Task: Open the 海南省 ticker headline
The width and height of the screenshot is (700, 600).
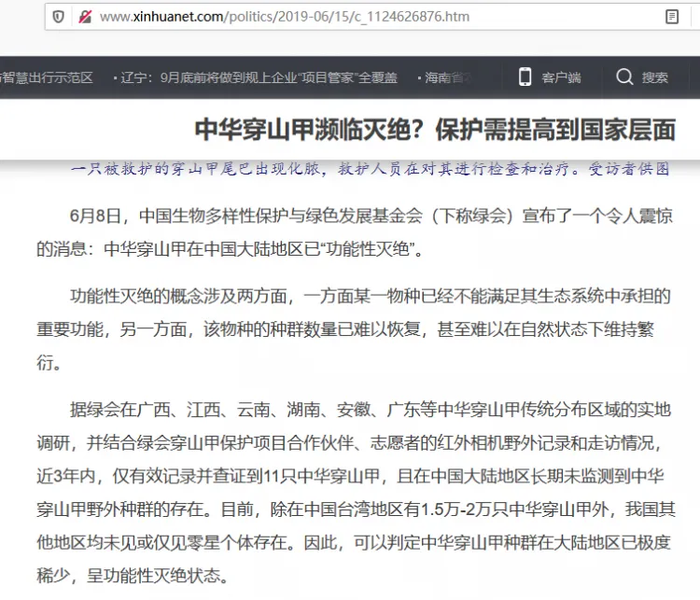Action: pyautogui.click(x=450, y=77)
